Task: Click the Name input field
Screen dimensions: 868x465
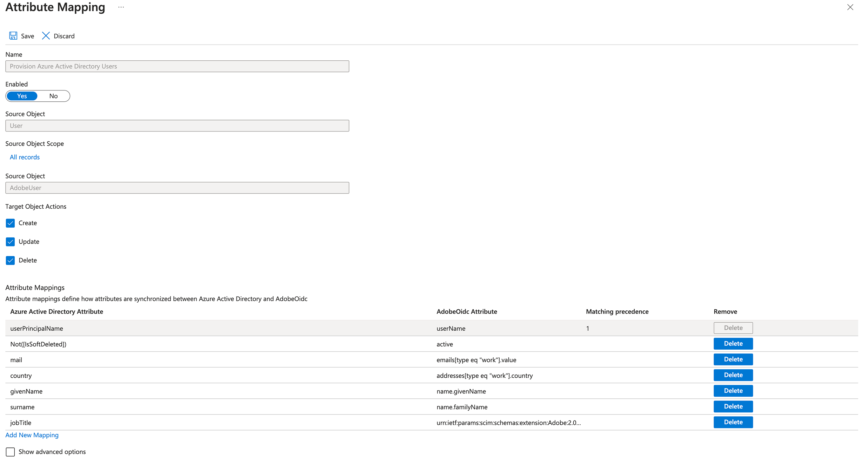Action: pyautogui.click(x=177, y=66)
